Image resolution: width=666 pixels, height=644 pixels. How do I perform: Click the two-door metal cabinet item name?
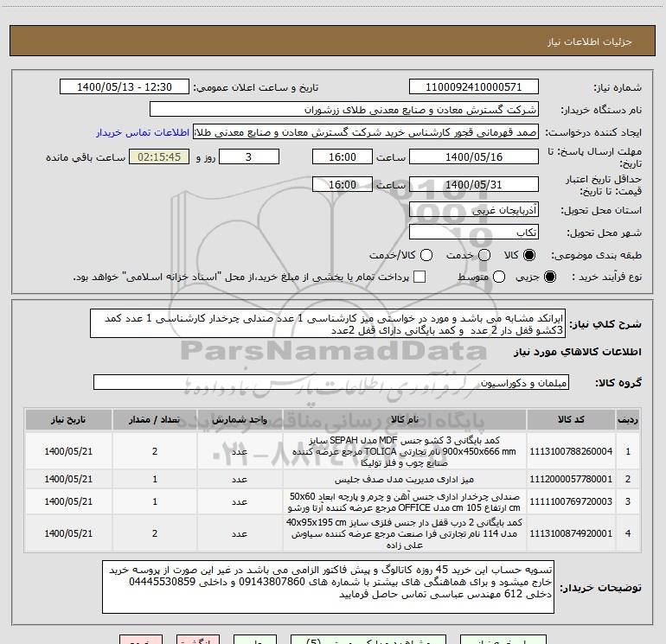pos(405,533)
